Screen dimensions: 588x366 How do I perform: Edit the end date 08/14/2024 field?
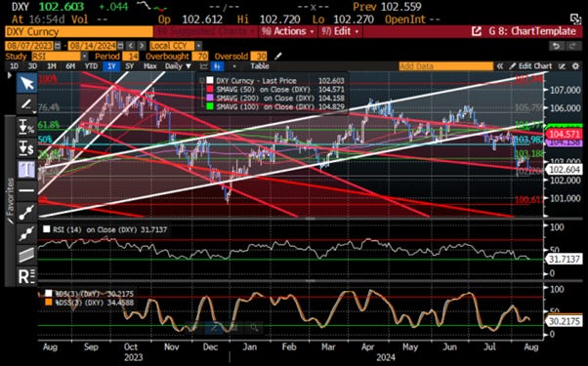92,46
